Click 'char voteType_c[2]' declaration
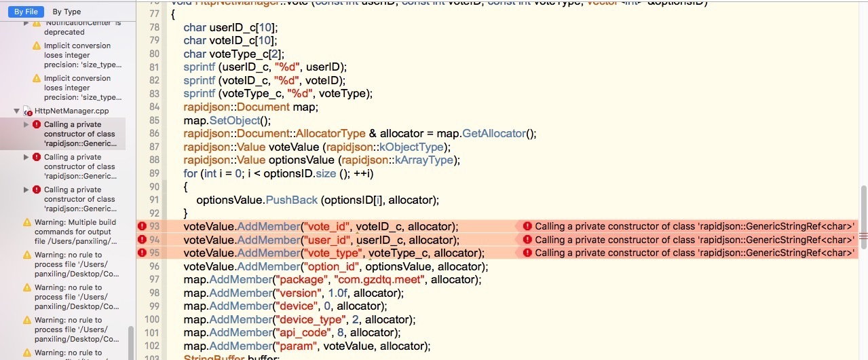Screen dimensions: 868x360 coord(233,54)
